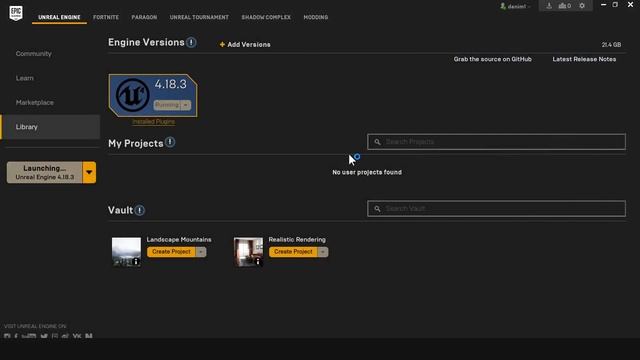Expand Realistic Rendering Create Project dropdown arrow
The image size is (640, 360).
(x=323, y=252)
